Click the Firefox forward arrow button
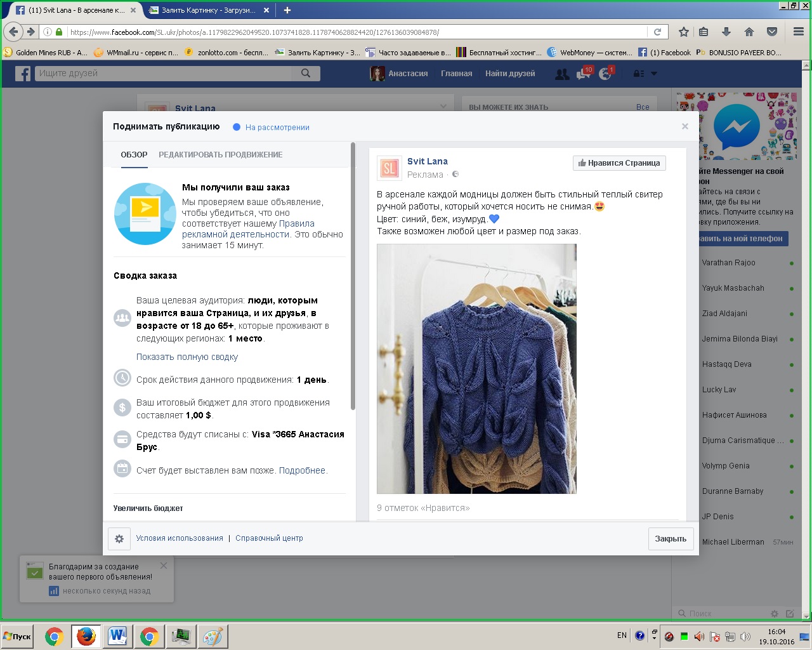This screenshot has width=812, height=650. [30, 32]
